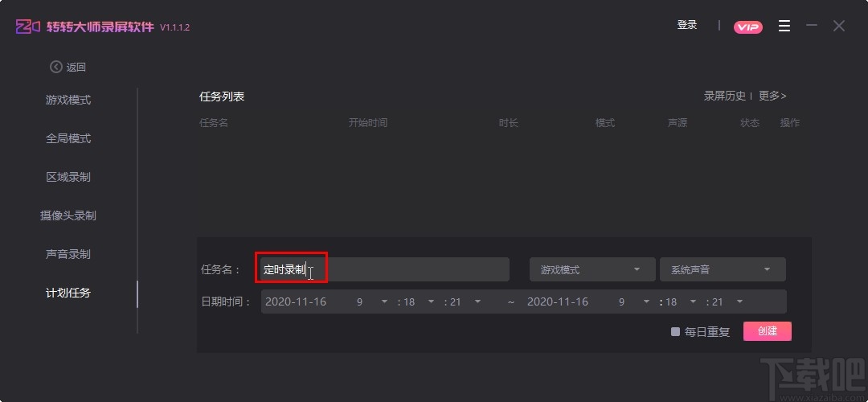Switch to 全局模式 in sidebar
Screen dimensions: 868x402
68,139
